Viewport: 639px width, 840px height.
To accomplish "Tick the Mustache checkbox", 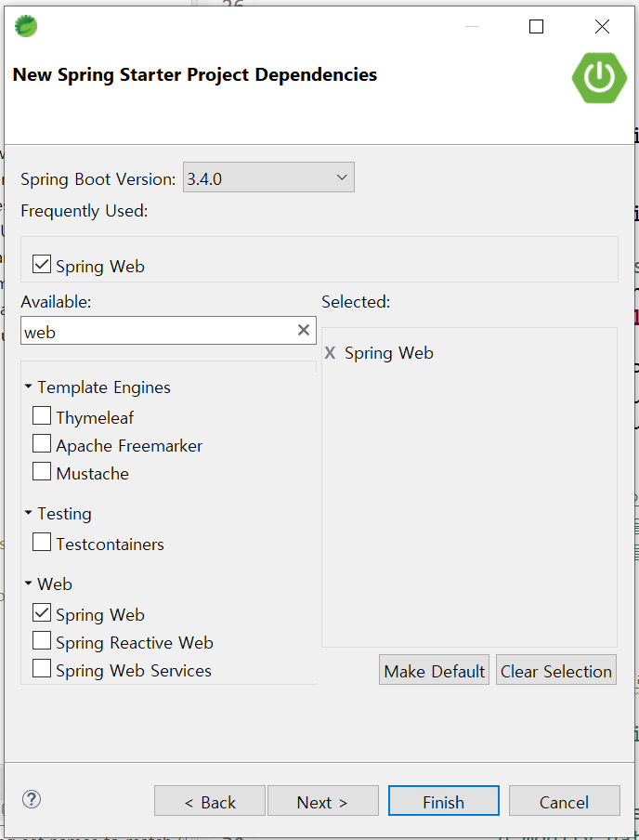I will [x=42, y=471].
